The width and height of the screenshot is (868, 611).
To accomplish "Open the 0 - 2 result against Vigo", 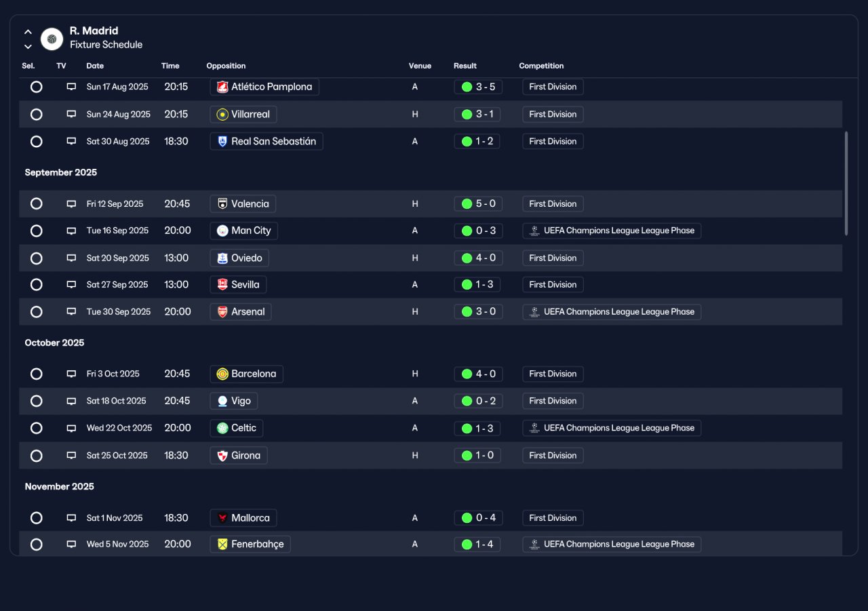I will (478, 401).
